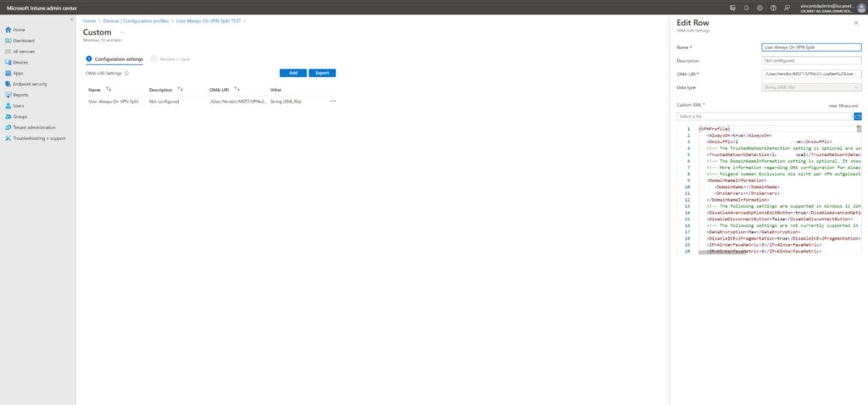Open Home in the left sidebar
The height and width of the screenshot is (405, 868).
click(x=19, y=30)
